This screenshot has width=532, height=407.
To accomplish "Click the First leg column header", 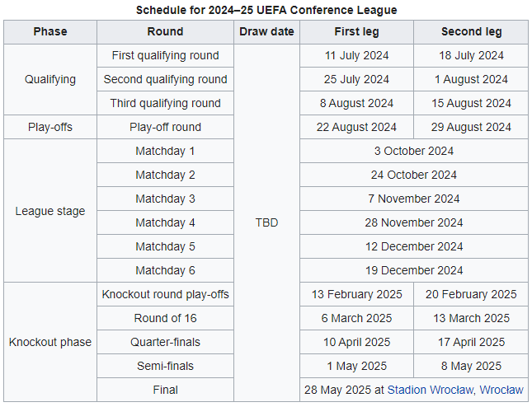I will click(356, 32).
